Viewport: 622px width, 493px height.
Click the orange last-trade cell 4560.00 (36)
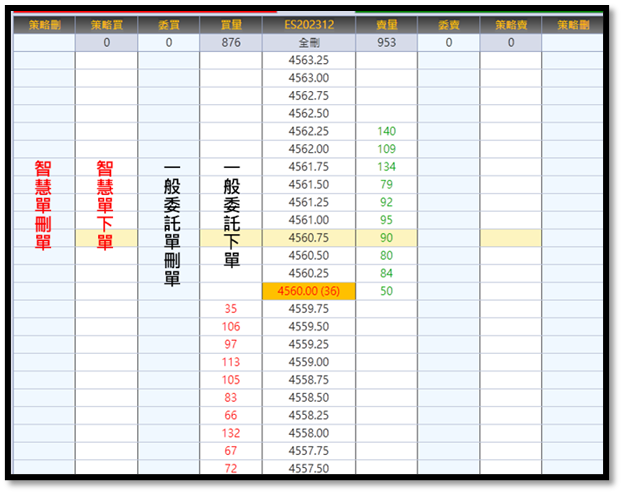coord(309,291)
